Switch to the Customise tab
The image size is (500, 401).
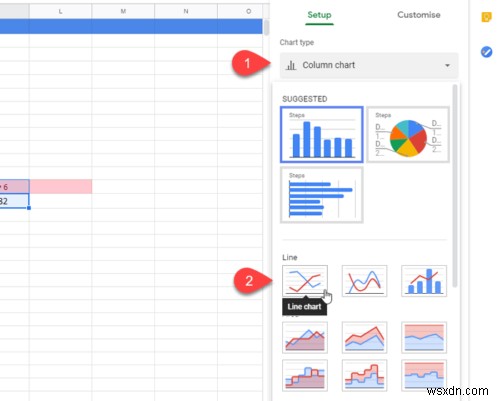pos(419,15)
